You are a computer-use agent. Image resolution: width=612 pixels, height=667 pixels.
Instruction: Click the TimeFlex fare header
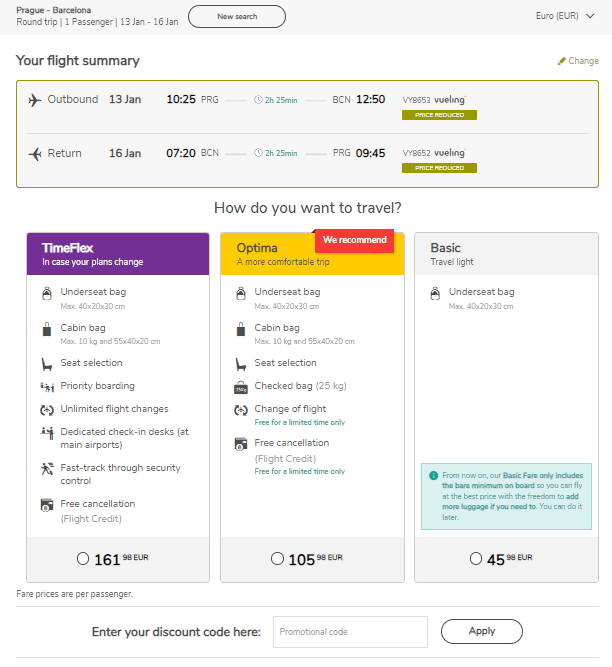[118, 254]
